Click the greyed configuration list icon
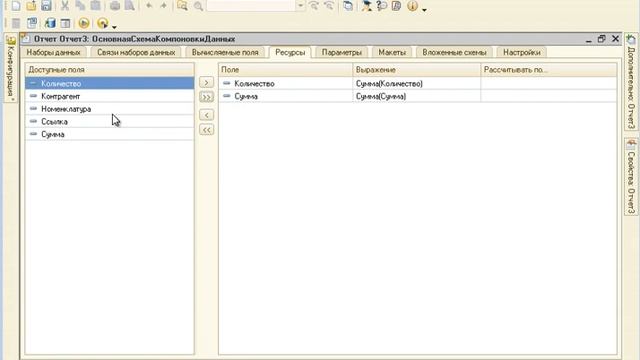The image size is (640, 360). [16, 23]
